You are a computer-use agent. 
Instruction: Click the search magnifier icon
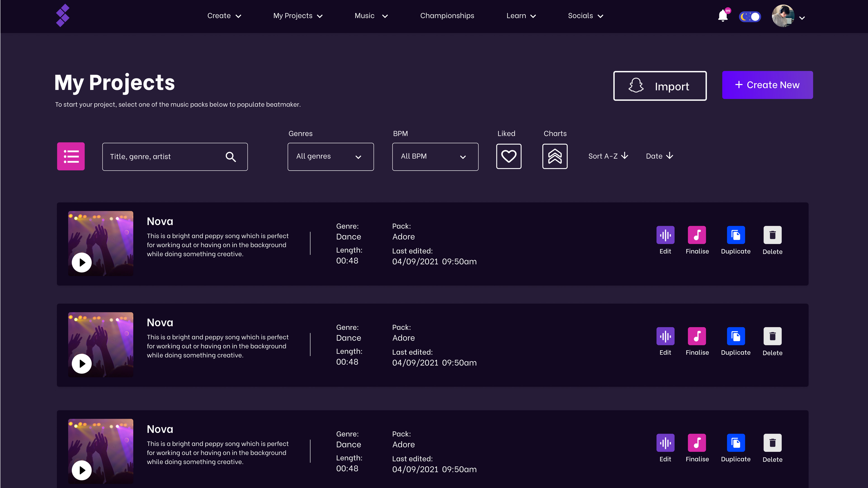[x=231, y=157]
